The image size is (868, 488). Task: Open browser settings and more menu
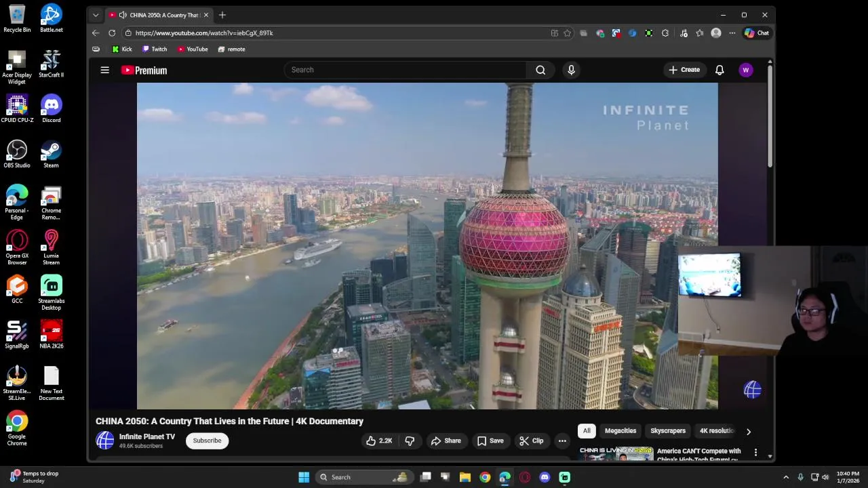tap(732, 33)
